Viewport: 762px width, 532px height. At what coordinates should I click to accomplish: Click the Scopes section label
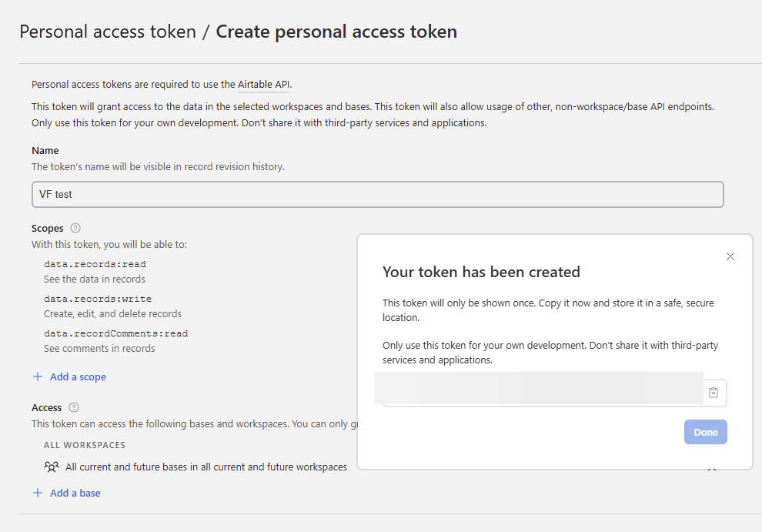click(x=48, y=229)
